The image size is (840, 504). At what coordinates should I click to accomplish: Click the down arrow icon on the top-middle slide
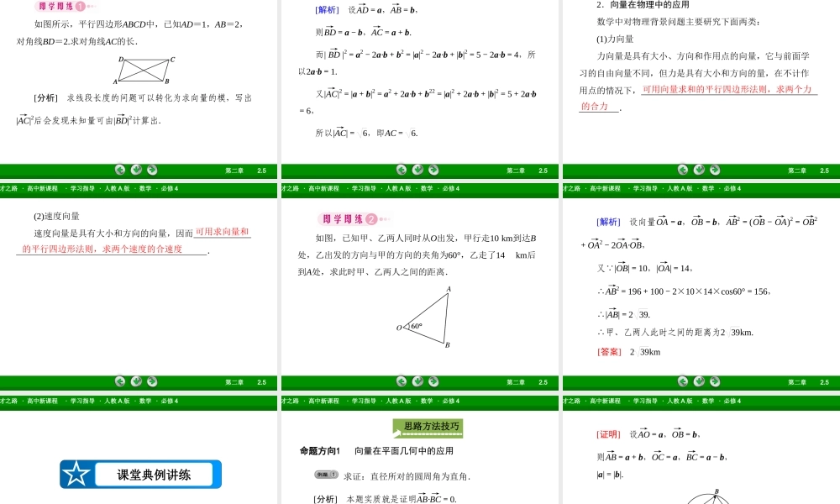point(417,170)
